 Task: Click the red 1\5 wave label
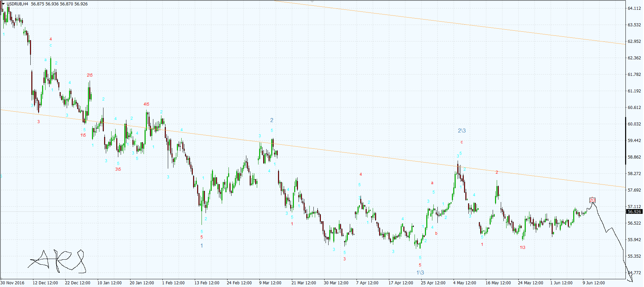(x=83, y=135)
